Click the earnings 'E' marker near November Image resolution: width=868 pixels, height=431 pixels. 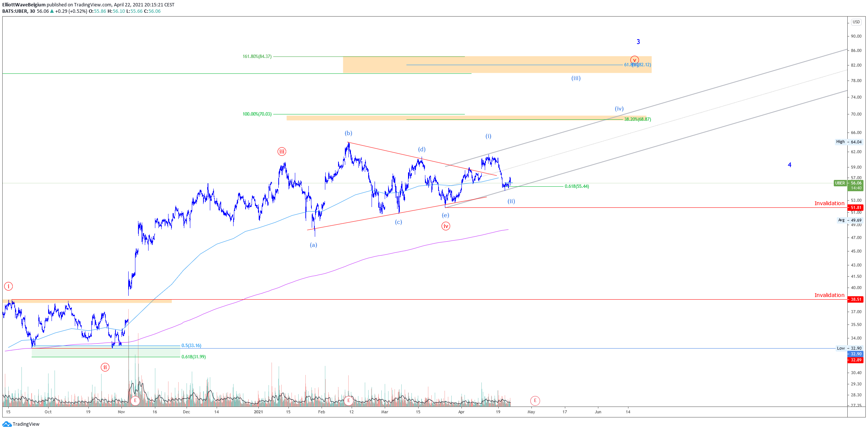tap(135, 401)
